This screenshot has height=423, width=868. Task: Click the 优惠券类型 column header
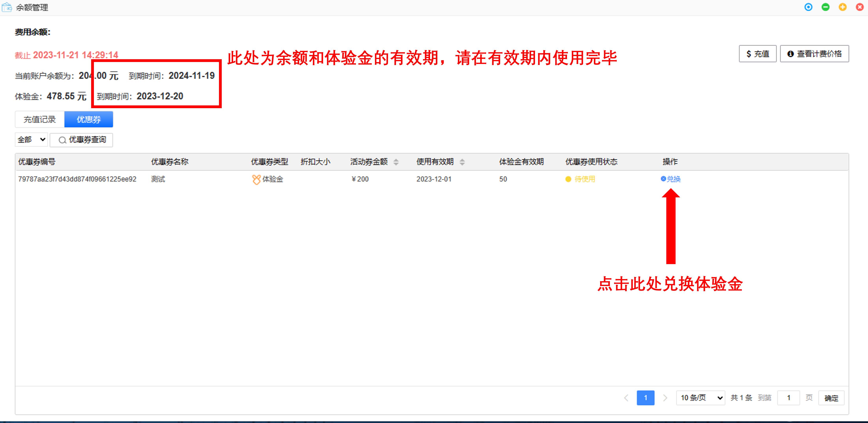click(269, 162)
